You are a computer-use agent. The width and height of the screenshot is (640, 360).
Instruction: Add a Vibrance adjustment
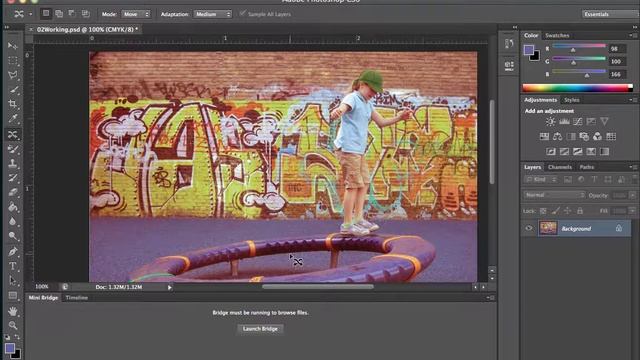(604, 121)
